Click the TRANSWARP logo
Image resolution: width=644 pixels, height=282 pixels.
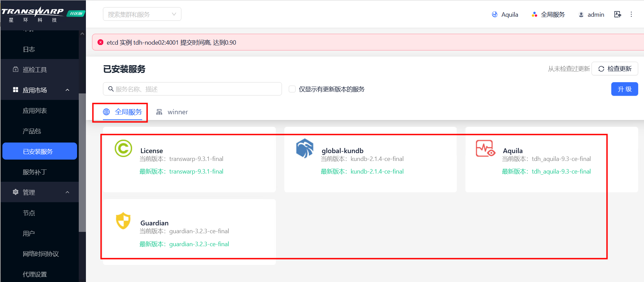[33, 15]
